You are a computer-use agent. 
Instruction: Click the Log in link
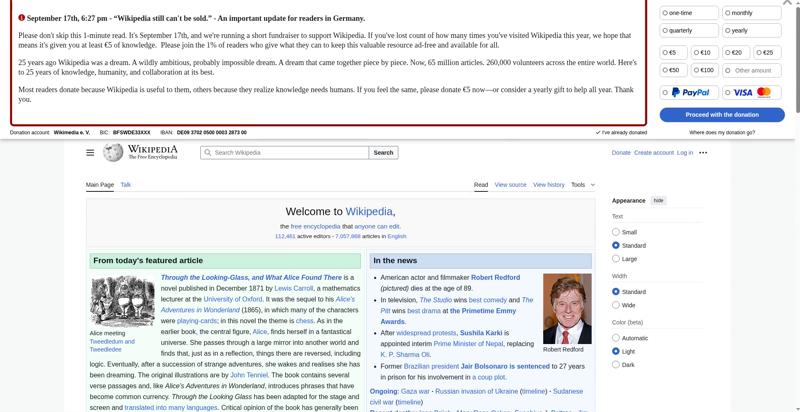[685, 152]
